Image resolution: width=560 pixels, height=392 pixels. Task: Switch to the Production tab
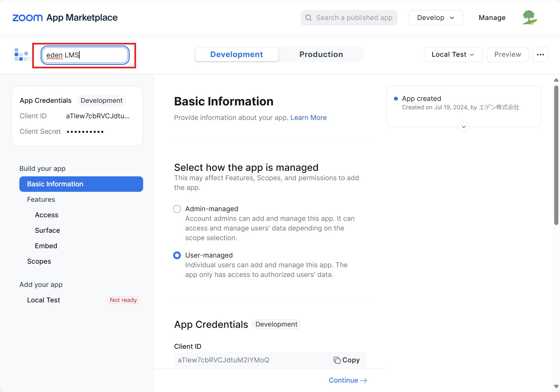(321, 54)
